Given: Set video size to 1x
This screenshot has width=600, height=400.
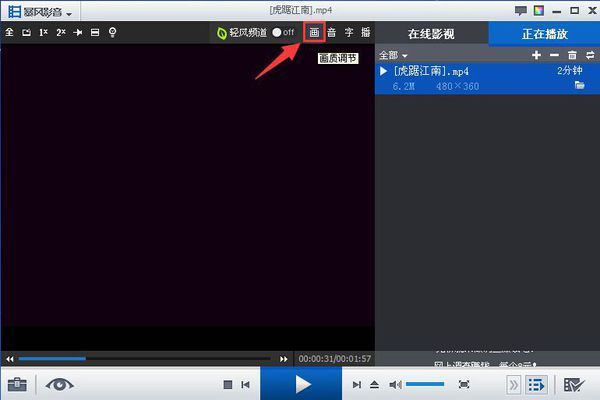Looking at the screenshot, I should coord(43,33).
